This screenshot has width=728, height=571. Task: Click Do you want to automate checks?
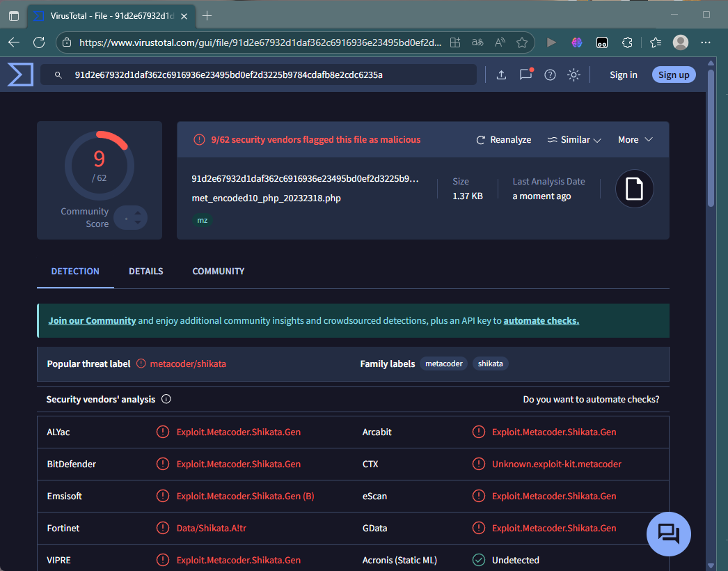click(x=591, y=399)
